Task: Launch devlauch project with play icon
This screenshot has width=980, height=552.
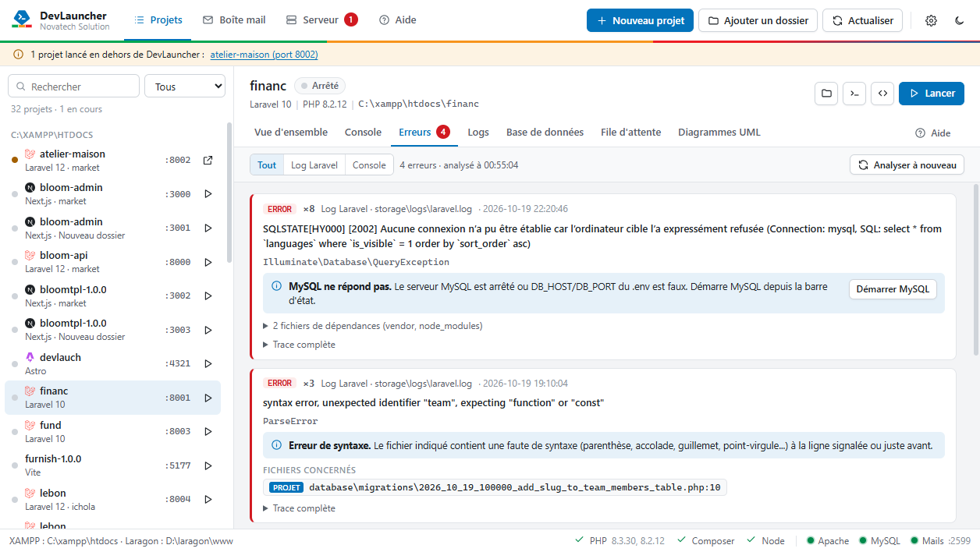Action: [208, 363]
